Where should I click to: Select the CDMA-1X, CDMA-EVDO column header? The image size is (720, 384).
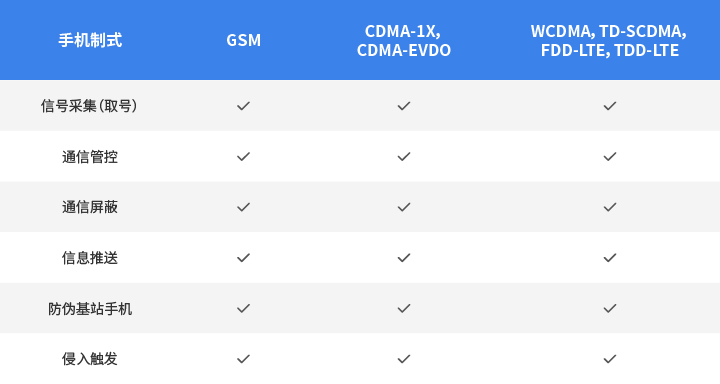click(x=404, y=40)
